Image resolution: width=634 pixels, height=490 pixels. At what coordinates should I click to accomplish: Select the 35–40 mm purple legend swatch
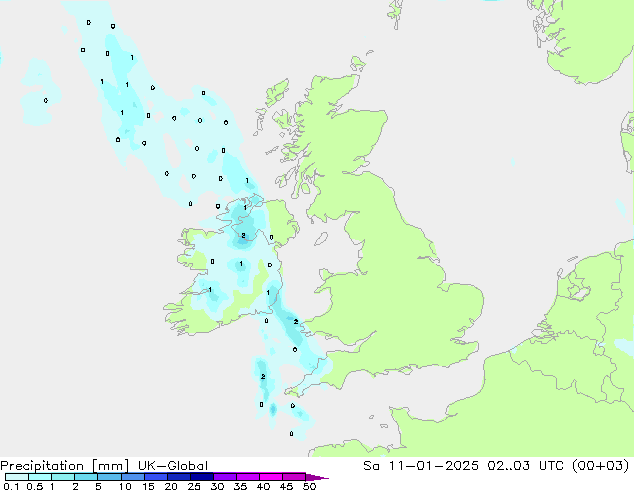(x=248, y=477)
